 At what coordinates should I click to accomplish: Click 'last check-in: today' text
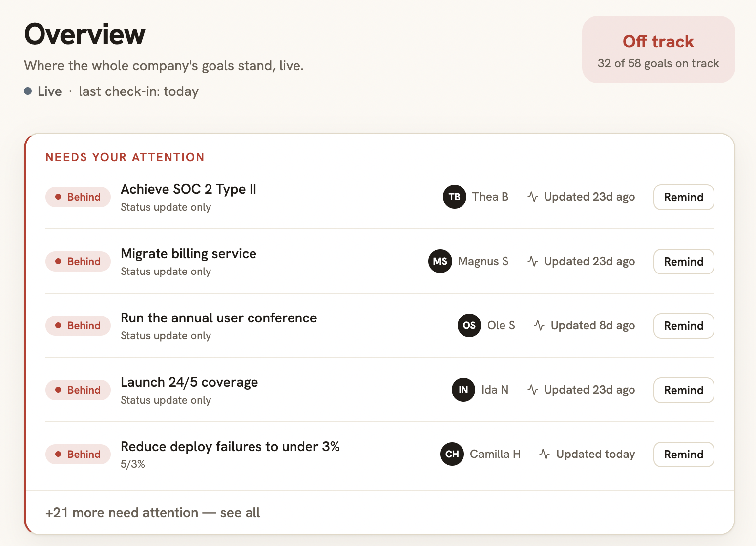pos(138,91)
